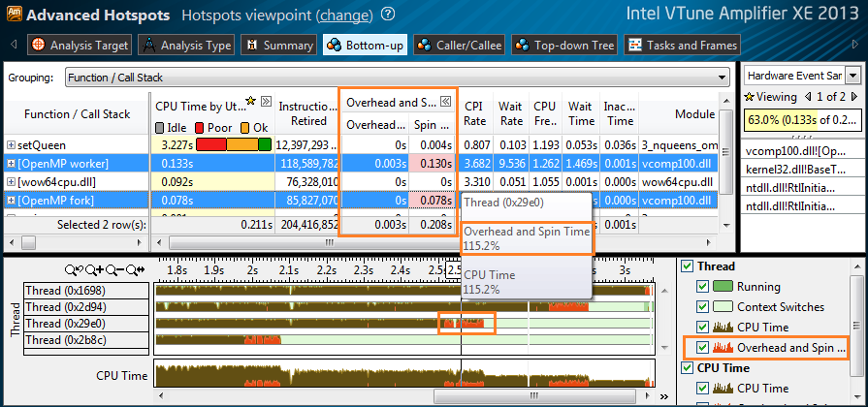Click the orange Overhead and Spin legend icon
The height and width of the screenshot is (407, 868).
723,347
